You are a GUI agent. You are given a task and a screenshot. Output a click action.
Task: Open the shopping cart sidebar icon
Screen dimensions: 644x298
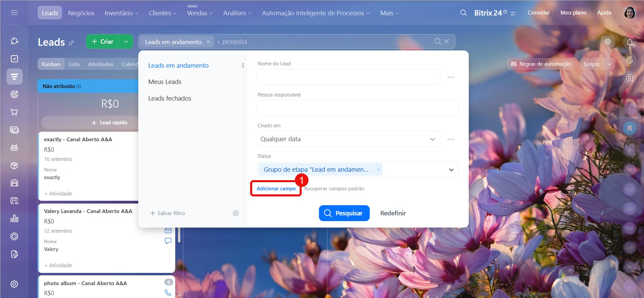coord(14,112)
